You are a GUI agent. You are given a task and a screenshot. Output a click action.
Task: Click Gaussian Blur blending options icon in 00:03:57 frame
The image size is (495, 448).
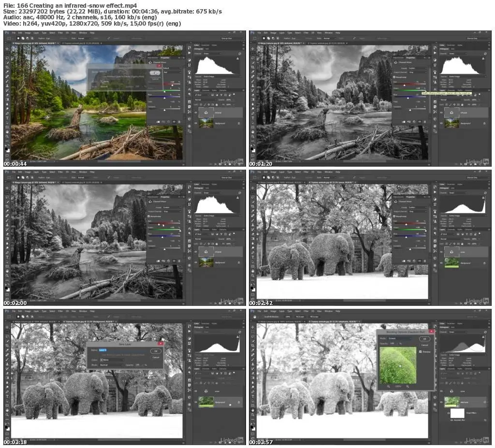click(x=485, y=420)
